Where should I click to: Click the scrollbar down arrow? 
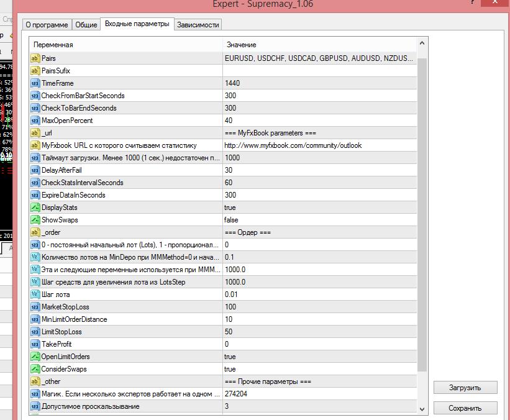(422, 409)
